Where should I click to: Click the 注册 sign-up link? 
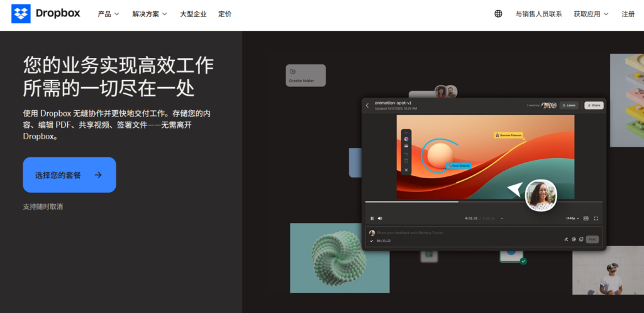click(x=628, y=14)
